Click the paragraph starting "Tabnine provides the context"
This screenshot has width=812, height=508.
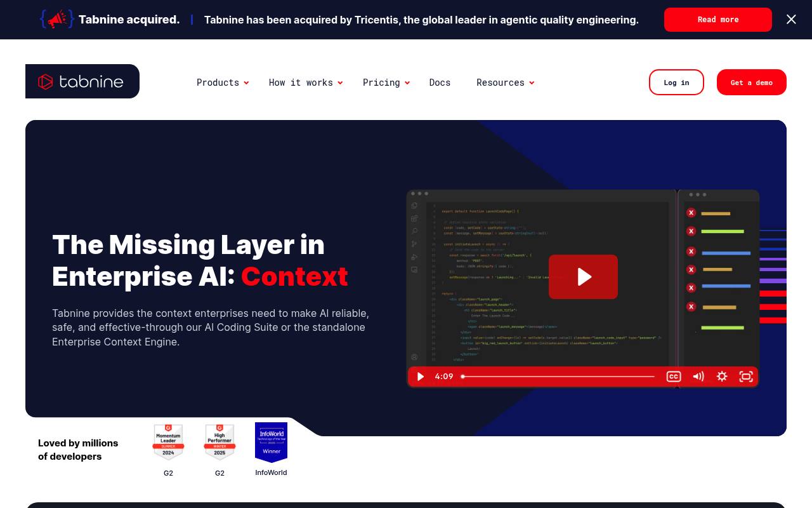pyautogui.click(x=211, y=328)
